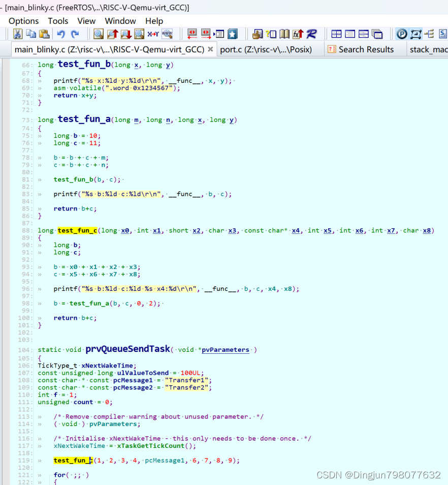
Task: Click test_fun_b function name on line 66
Action: (x=84, y=64)
